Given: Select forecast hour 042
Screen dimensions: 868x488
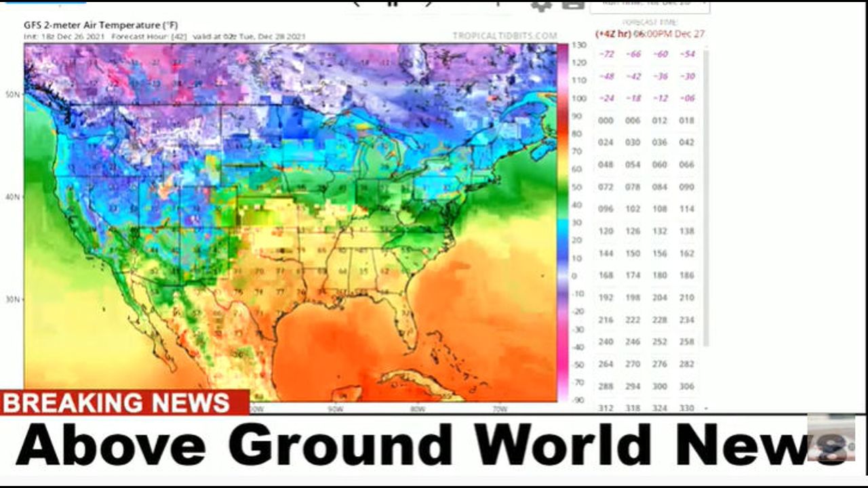Looking at the screenshot, I should tap(687, 142).
